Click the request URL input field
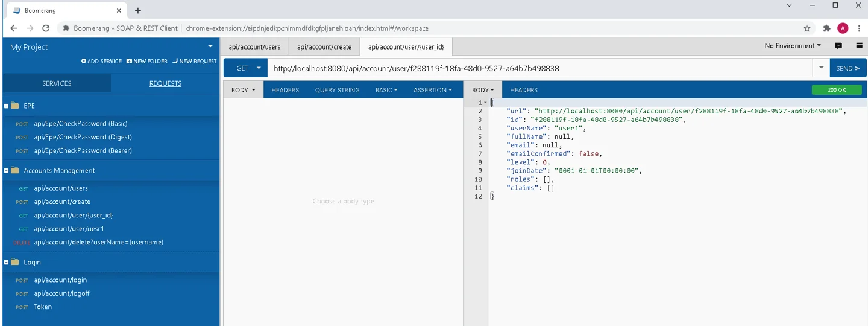The width and height of the screenshot is (868, 326). [x=540, y=68]
